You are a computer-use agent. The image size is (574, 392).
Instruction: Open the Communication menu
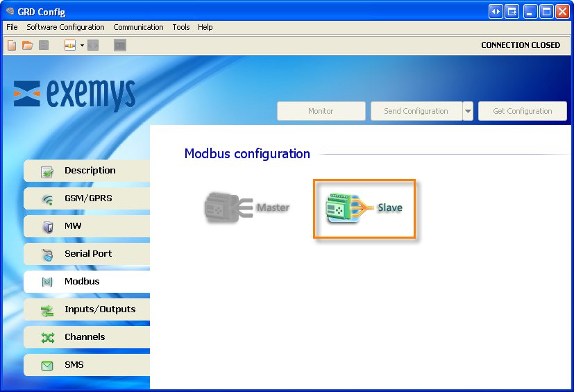(138, 27)
